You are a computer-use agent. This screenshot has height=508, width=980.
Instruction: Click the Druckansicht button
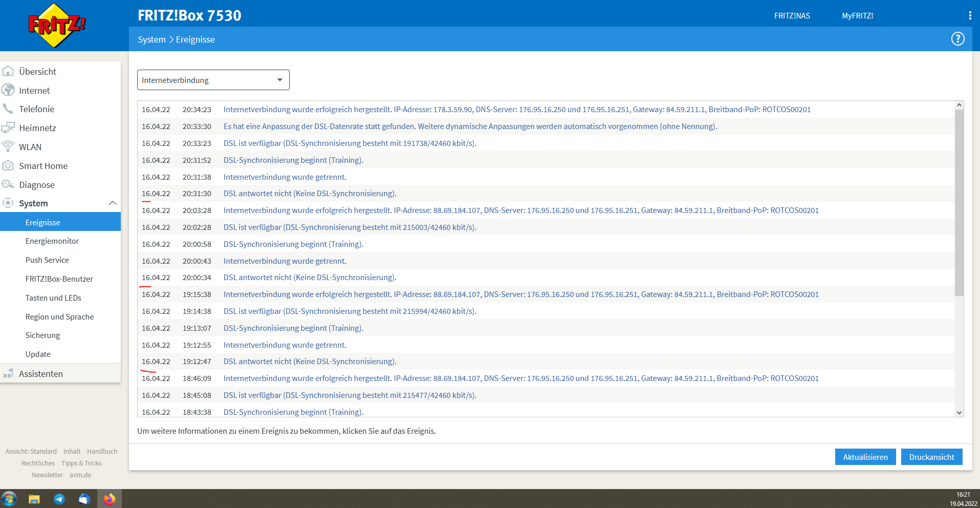[931, 457]
